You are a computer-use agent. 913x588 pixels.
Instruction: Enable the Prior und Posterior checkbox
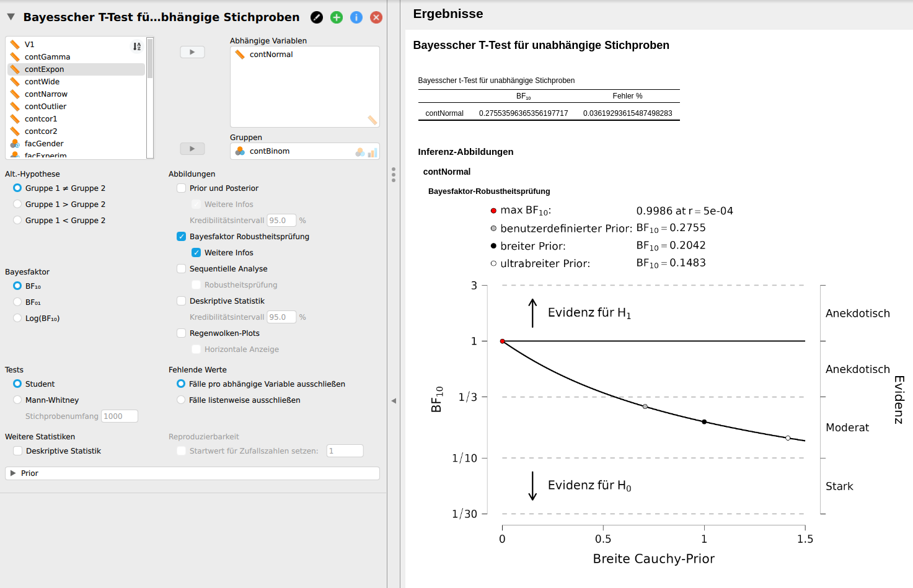pyautogui.click(x=180, y=188)
